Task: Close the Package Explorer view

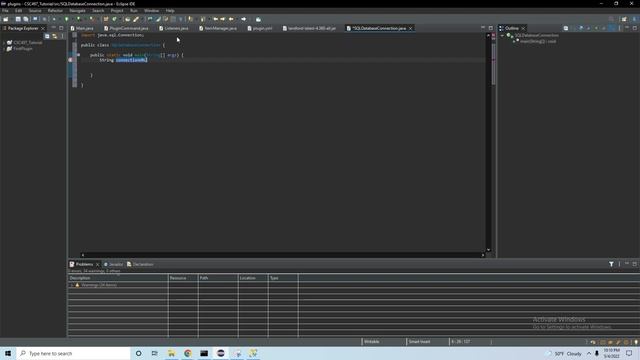Action: click(x=43, y=28)
